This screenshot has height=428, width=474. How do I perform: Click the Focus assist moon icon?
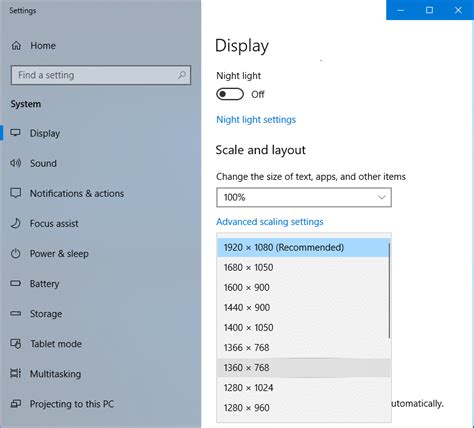pos(15,223)
